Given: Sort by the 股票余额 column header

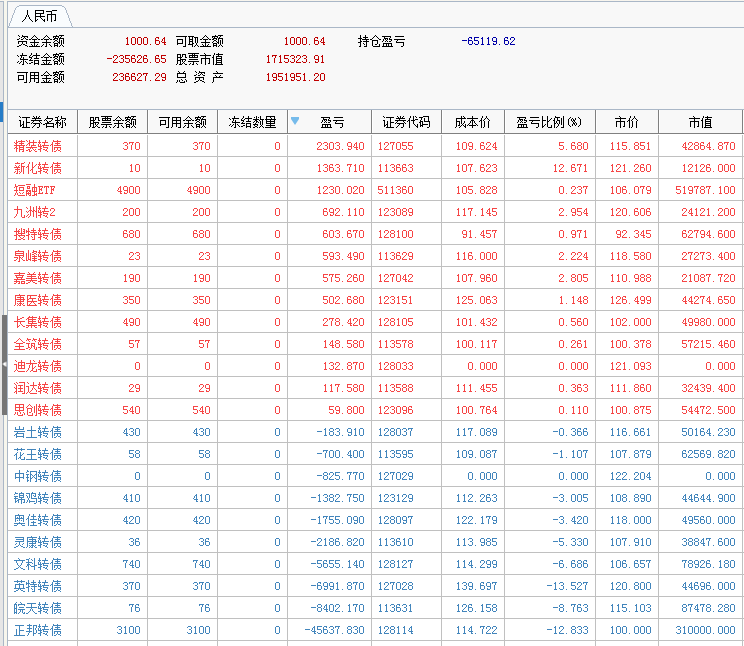Looking at the screenshot, I should coord(112,122).
